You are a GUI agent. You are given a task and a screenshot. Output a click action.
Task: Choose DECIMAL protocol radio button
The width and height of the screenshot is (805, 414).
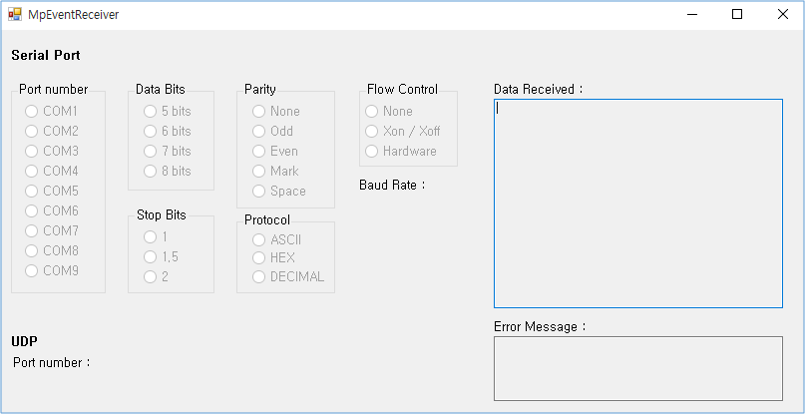(260, 277)
